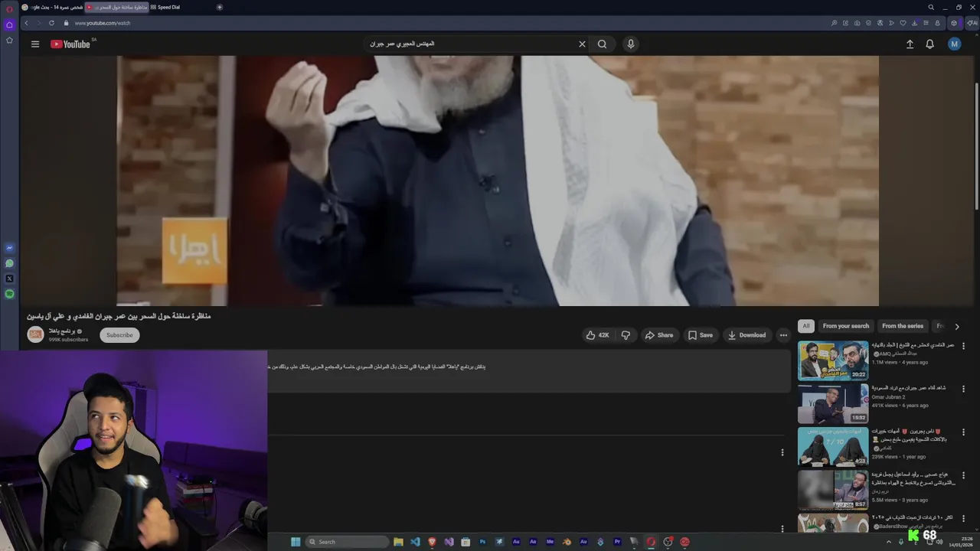Go to YouTube home via logo
Image resolution: width=980 pixels, height=551 pixels.
coord(70,44)
